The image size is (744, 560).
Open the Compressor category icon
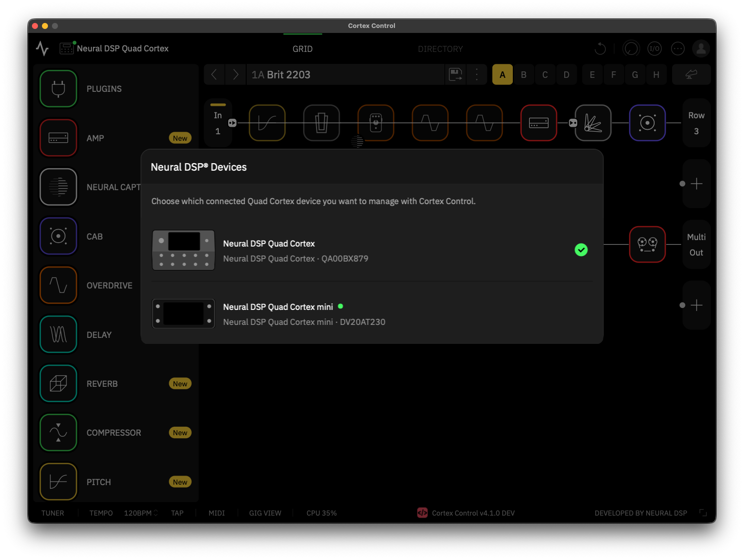58,433
